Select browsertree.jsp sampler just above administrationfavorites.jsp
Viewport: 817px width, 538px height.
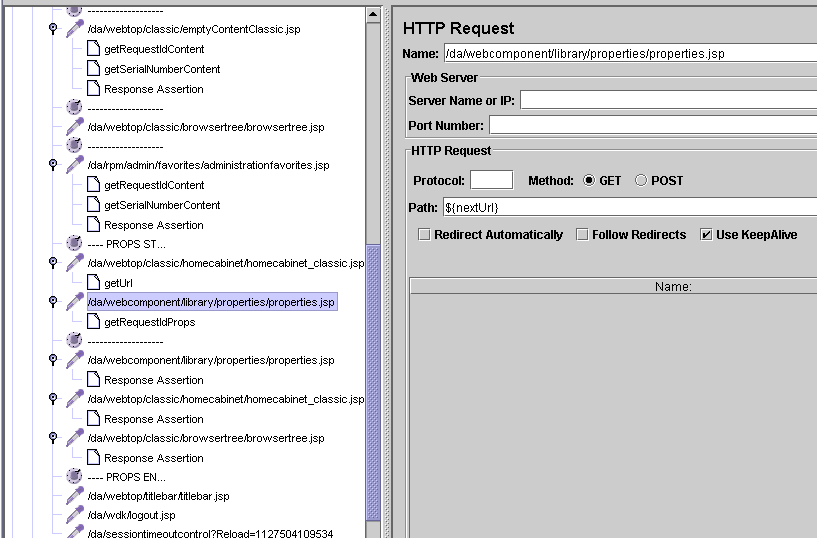(206, 127)
